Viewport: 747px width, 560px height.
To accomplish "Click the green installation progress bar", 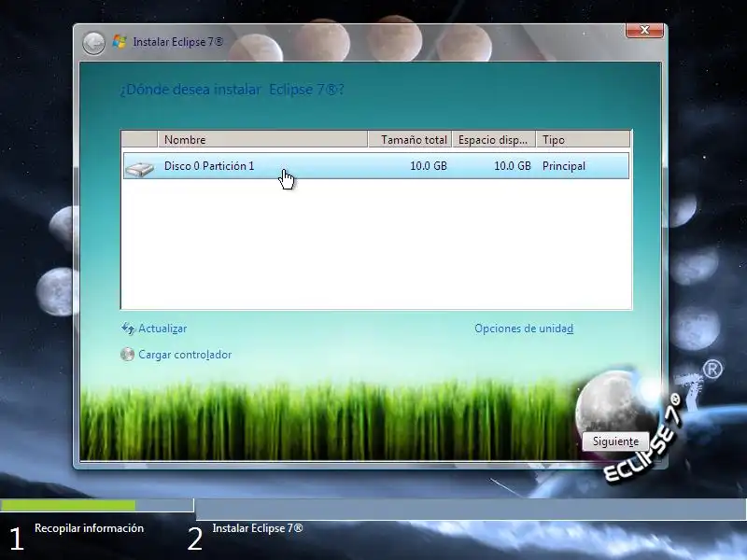I will pos(68,505).
